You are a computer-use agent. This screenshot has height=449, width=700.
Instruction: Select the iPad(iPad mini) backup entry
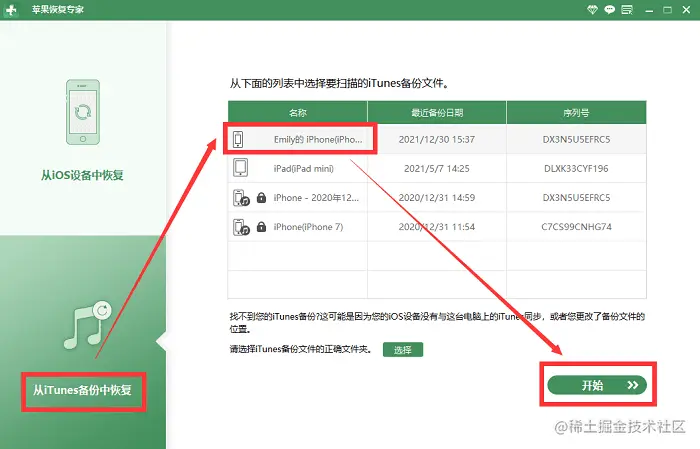pyautogui.click(x=437, y=168)
